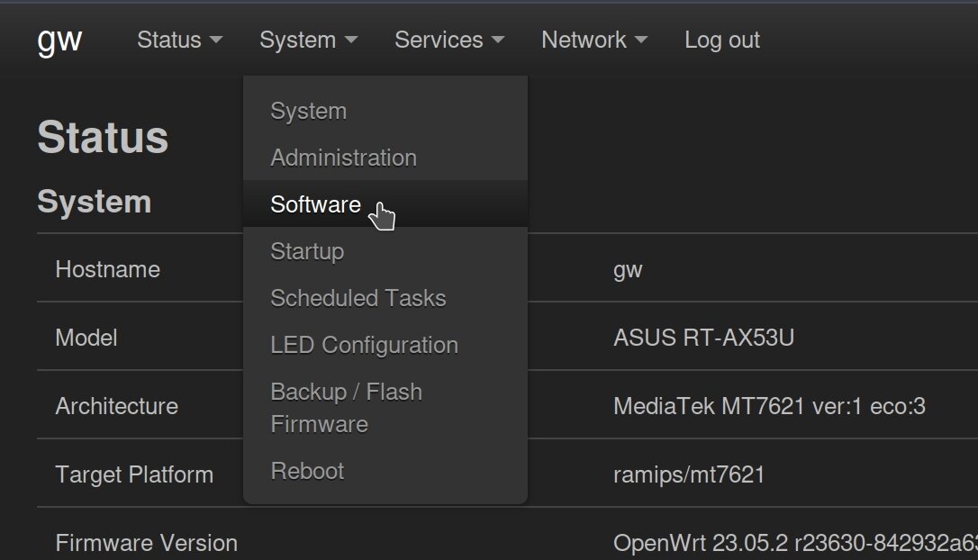The height and width of the screenshot is (560, 978).
Task: Go to the Startup menu item
Action: pyautogui.click(x=307, y=252)
